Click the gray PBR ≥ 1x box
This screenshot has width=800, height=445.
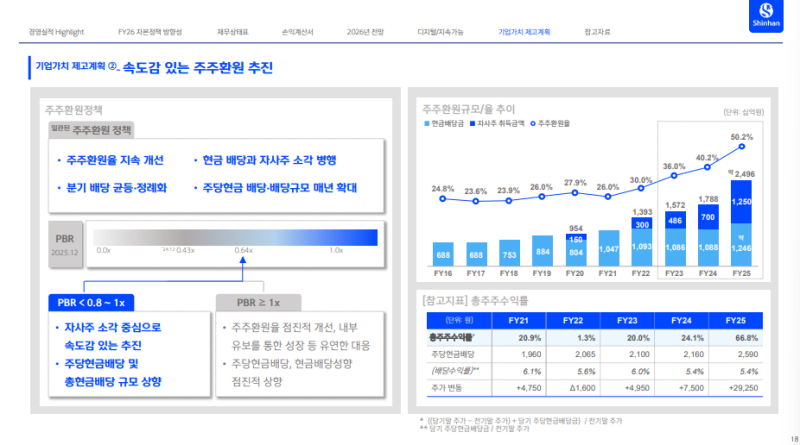pyautogui.click(x=260, y=302)
